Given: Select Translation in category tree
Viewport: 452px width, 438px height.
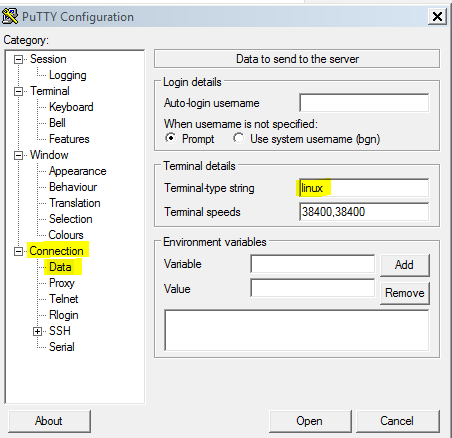Looking at the screenshot, I should point(75,203).
